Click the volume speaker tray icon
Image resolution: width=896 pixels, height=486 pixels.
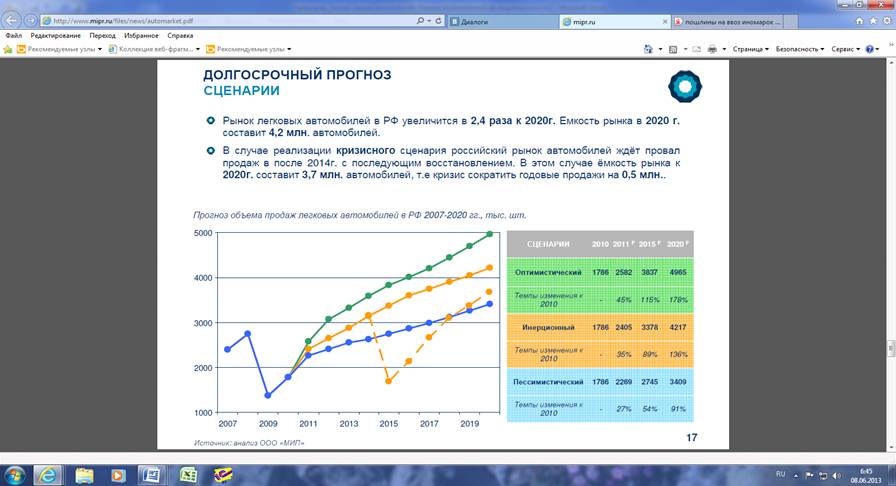pyautogui.click(x=837, y=476)
